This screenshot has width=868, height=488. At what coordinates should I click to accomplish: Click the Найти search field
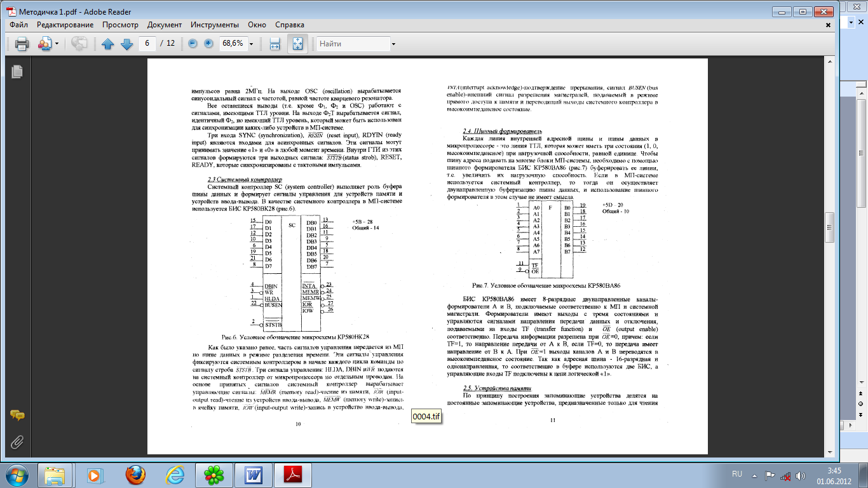(353, 44)
